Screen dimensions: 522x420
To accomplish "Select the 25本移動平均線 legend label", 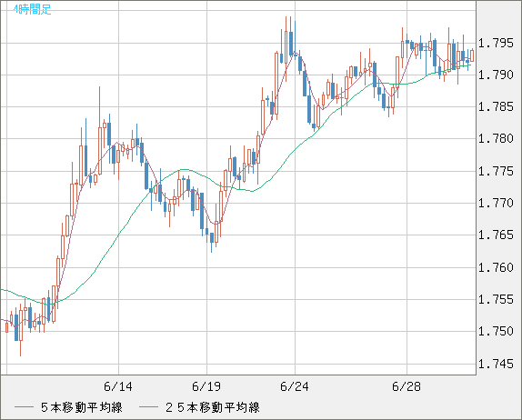I will [x=213, y=407].
